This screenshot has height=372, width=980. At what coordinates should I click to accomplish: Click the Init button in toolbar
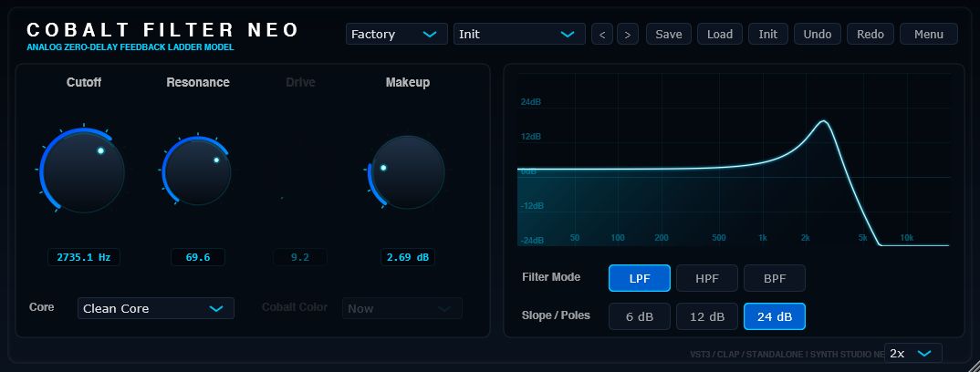tap(768, 34)
